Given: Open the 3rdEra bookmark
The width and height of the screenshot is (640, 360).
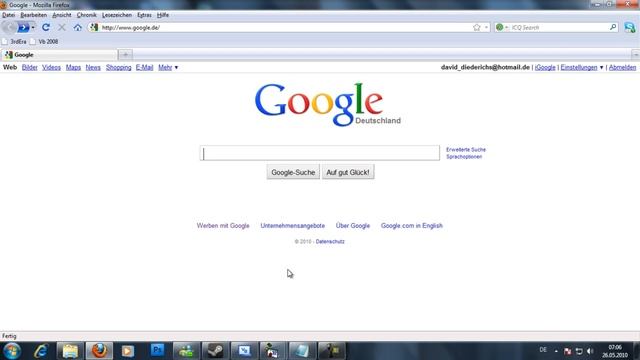Looking at the screenshot, I should [x=14, y=42].
